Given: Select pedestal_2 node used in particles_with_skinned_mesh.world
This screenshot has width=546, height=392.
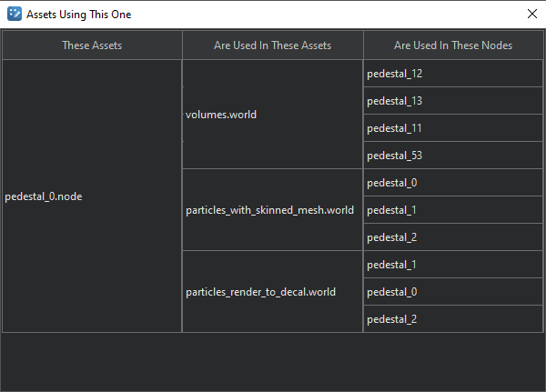Looking at the screenshot, I should (x=392, y=237).
